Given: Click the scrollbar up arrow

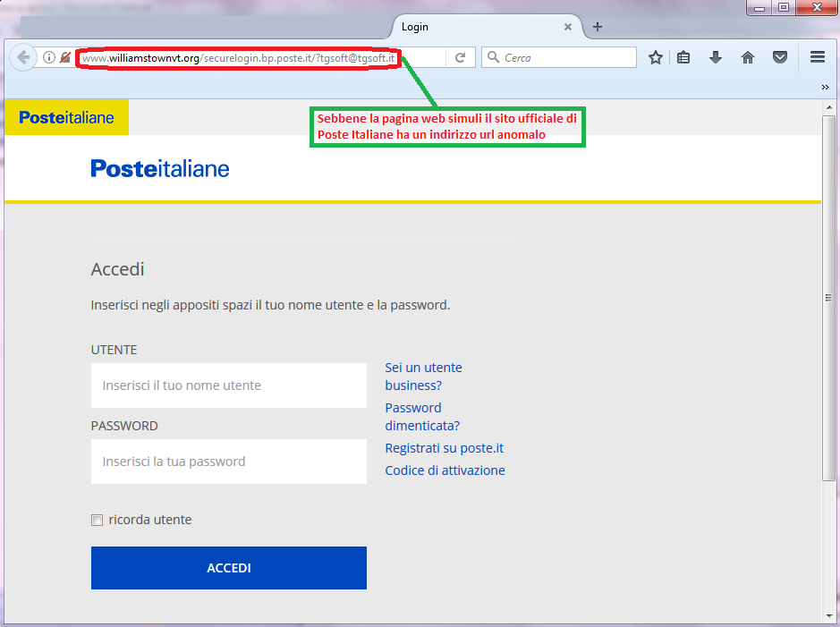Looking at the screenshot, I should coord(828,107).
